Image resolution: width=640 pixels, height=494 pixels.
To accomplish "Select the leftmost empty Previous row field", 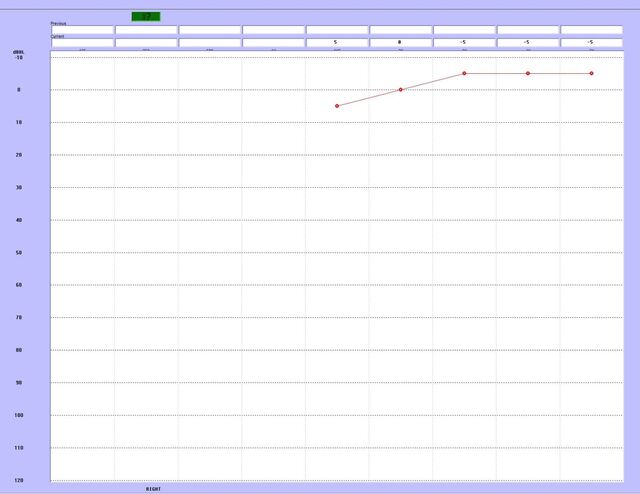I will coord(82,30).
